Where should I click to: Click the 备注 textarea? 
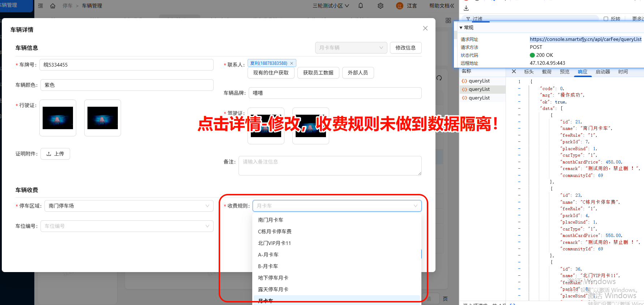[330, 166]
